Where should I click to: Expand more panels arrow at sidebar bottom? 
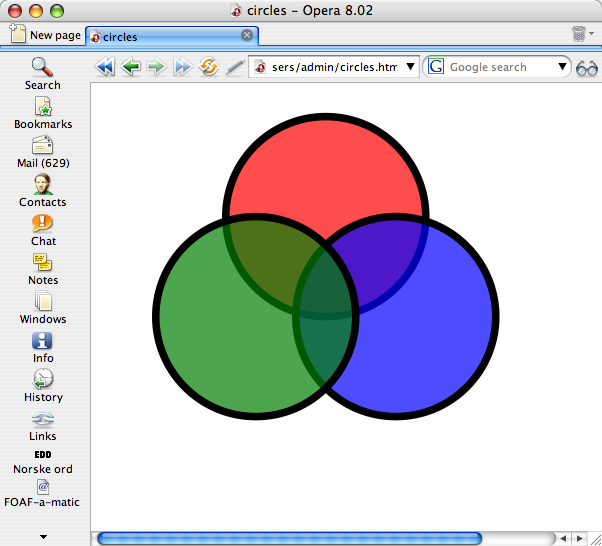point(43,536)
